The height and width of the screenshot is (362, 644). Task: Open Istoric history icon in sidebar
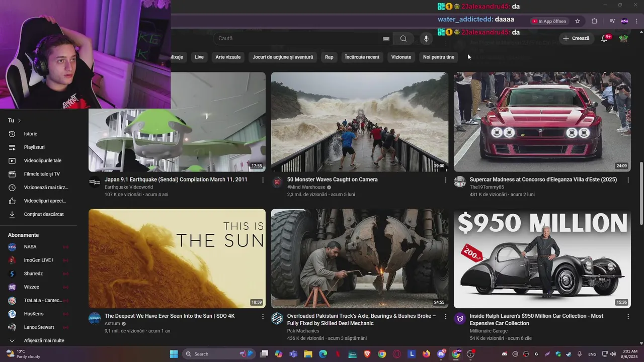pos(12,134)
